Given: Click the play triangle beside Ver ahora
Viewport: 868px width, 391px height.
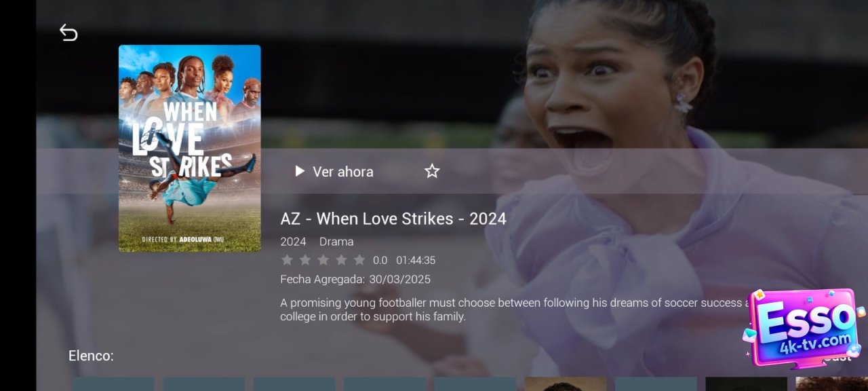Looking at the screenshot, I should (300, 171).
